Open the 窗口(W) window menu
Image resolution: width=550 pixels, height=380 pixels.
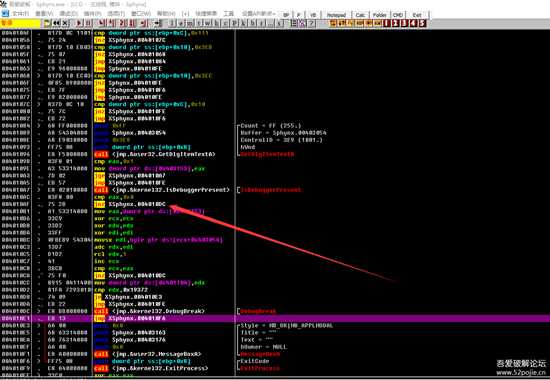[141, 14]
